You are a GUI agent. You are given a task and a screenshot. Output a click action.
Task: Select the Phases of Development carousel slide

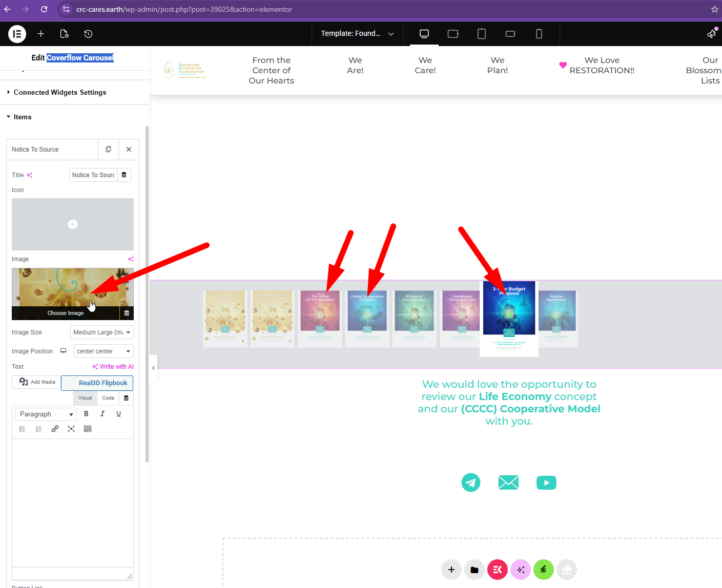415,319
